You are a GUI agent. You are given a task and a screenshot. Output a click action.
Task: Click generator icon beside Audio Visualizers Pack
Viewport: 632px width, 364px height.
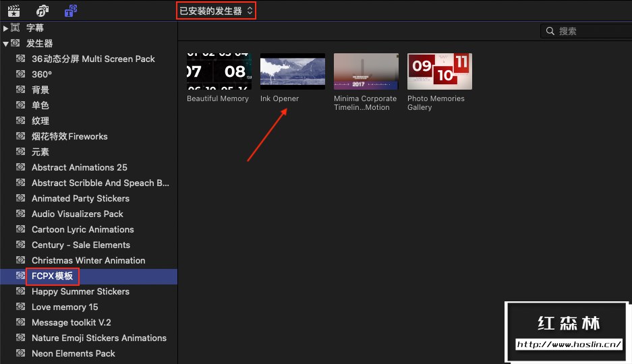pyautogui.click(x=20, y=213)
